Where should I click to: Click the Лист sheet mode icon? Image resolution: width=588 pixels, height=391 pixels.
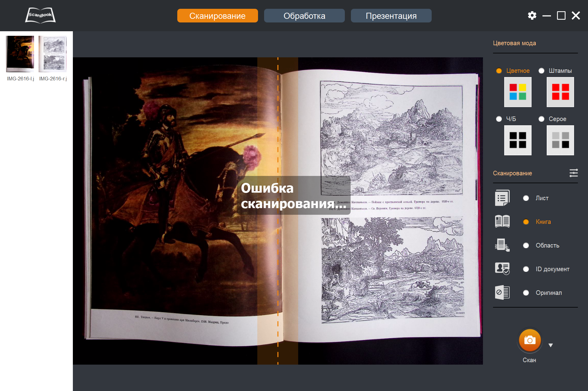pyautogui.click(x=502, y=198)
